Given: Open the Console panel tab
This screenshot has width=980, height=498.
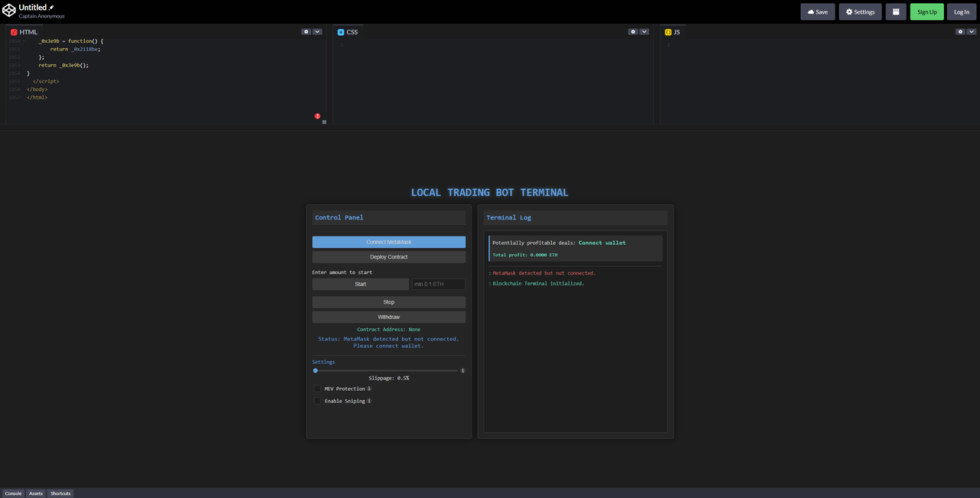Looking at the screenshot, I should [x=13, y=493].
